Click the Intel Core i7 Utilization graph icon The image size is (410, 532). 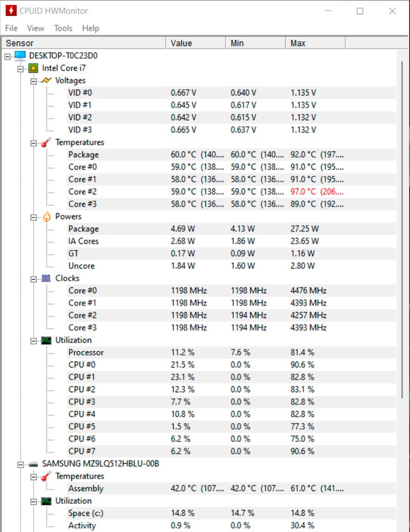(46, 341)
